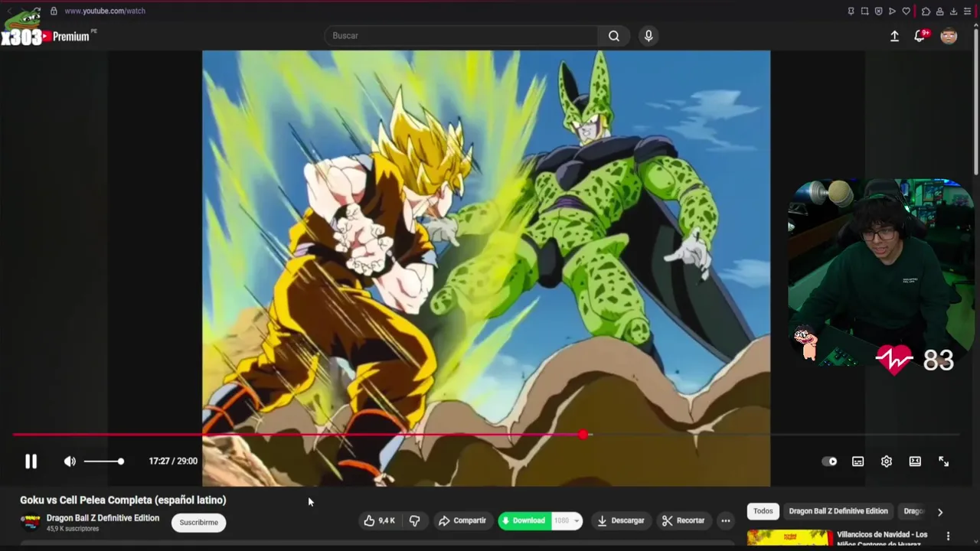Click the 45,9 K suscriptores text
The image size is (980, 551).
click(x=73, y=529)
